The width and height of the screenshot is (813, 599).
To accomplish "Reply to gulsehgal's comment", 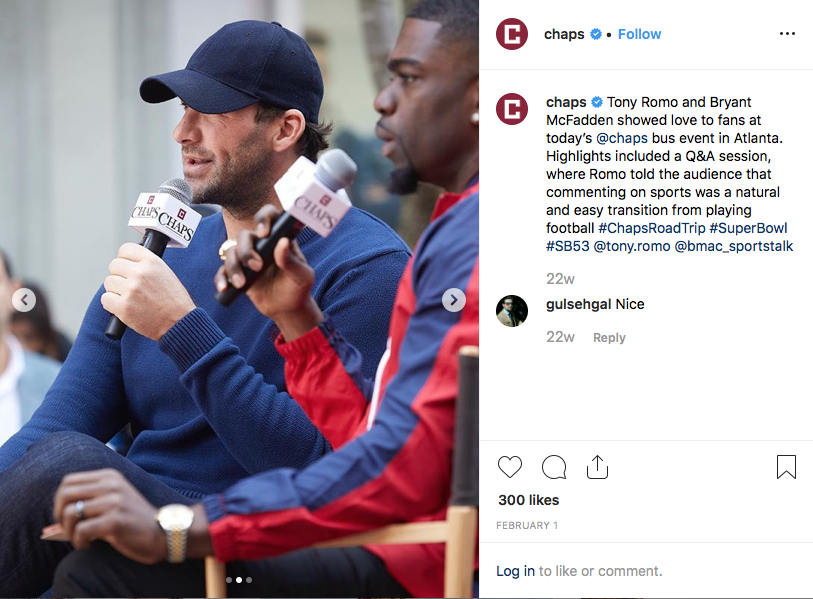I will click(x=609, y=338).
